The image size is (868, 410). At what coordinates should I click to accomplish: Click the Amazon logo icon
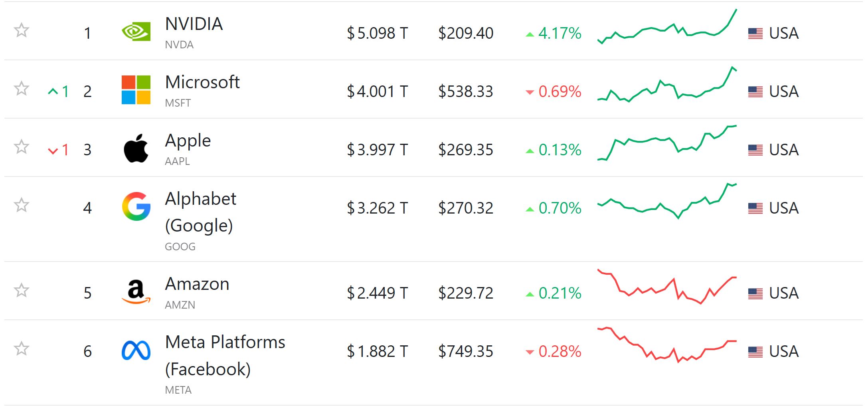136,292
